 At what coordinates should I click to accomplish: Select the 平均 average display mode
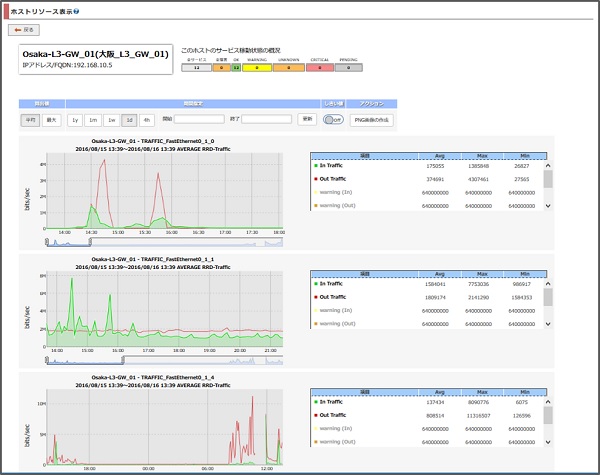30,120
